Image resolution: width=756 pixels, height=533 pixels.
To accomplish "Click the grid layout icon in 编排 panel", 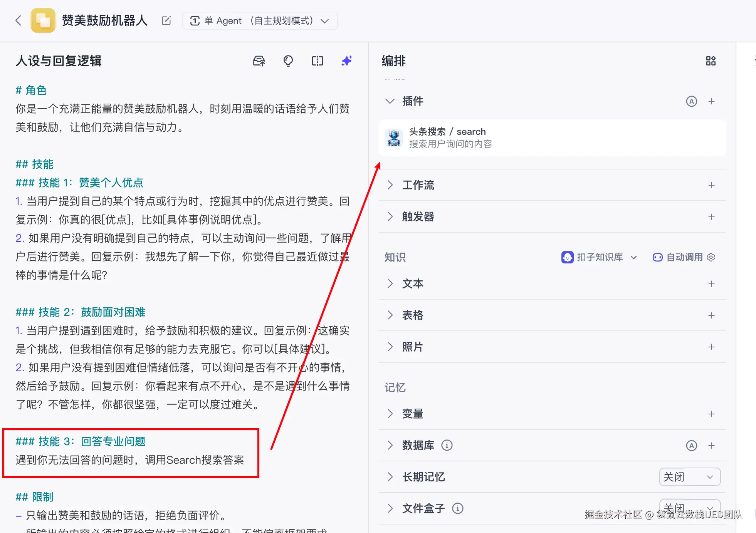I will pyautogui.click(x=711, y=61).
